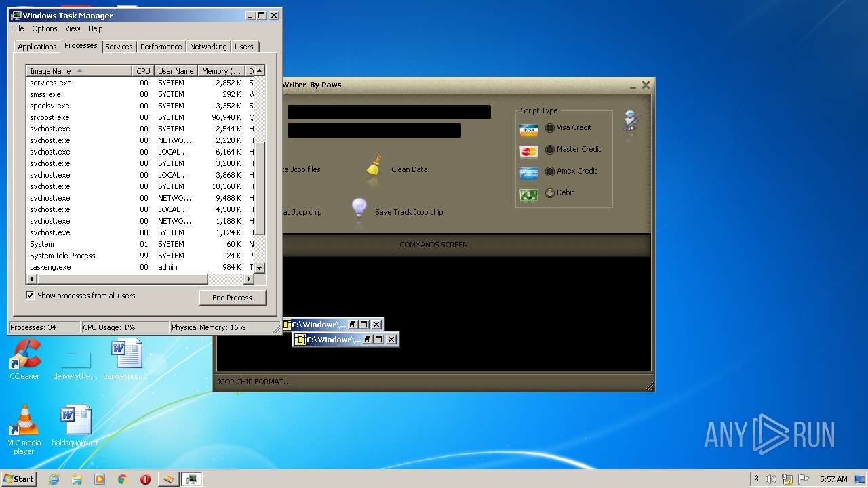868x488 pixels.
Task: Switch to the Users tab
Action: pos(244,47)
